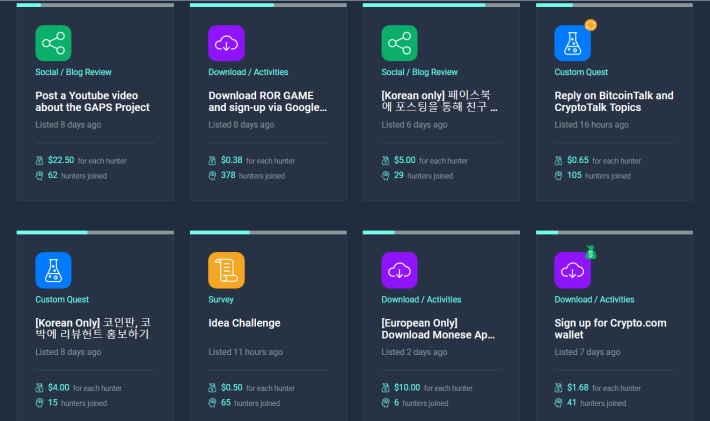Click money bag icon beside $0.65 reward
Screen dimensions: 710x421
pyautogui.click(x=558, y=160)
